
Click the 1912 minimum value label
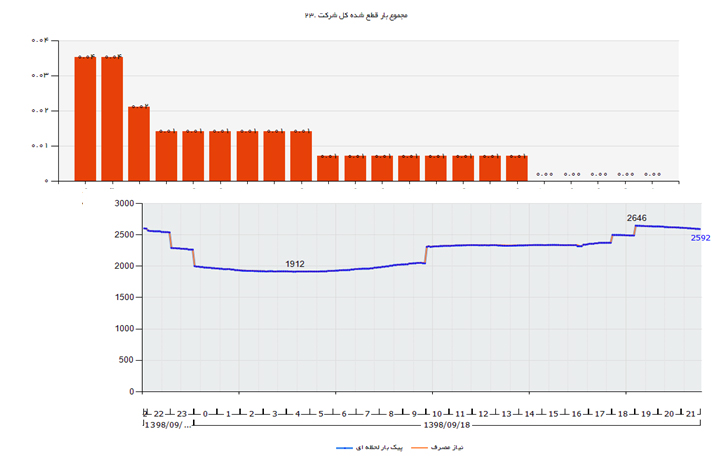pos(295,264)
